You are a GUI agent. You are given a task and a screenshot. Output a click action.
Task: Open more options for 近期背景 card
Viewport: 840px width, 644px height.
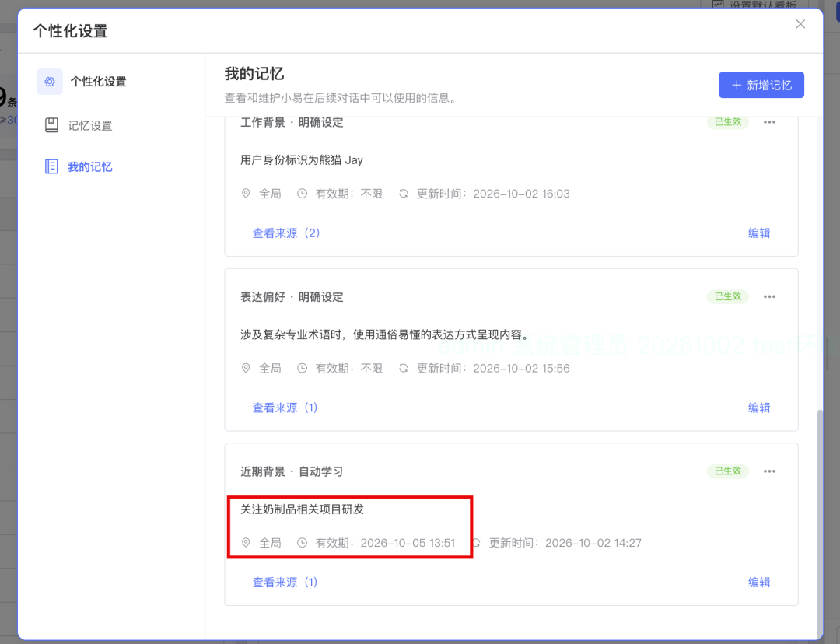point(770,471)
